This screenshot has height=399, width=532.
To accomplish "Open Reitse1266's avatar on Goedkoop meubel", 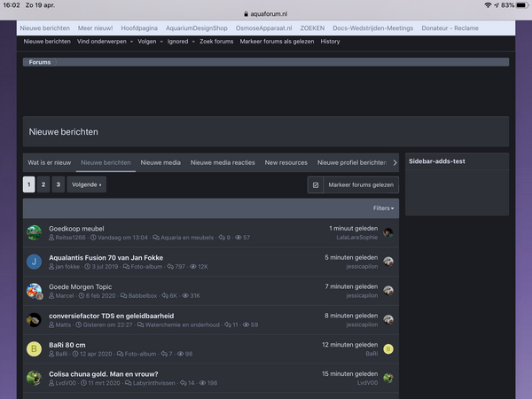I will coord(34,232).
